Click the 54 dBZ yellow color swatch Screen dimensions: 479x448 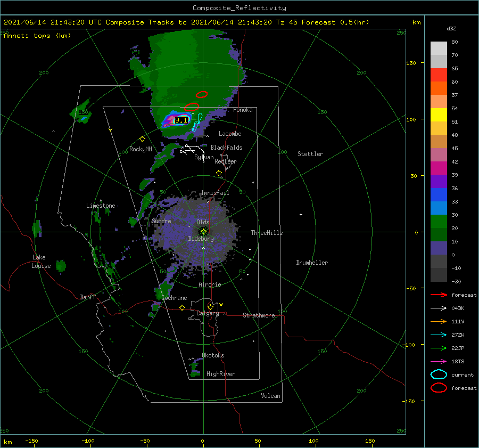439,115
